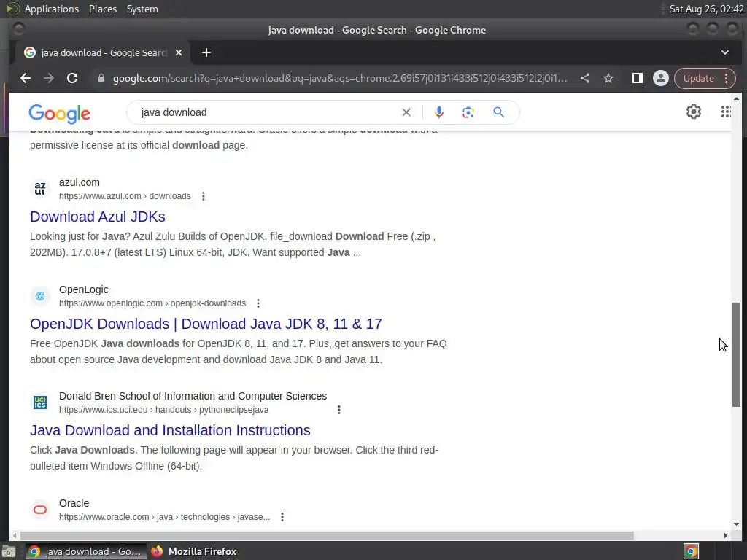This screenshot has height=560, width=747.
Task: Click the Azul site favicon
Action: (x=40, y=189)
